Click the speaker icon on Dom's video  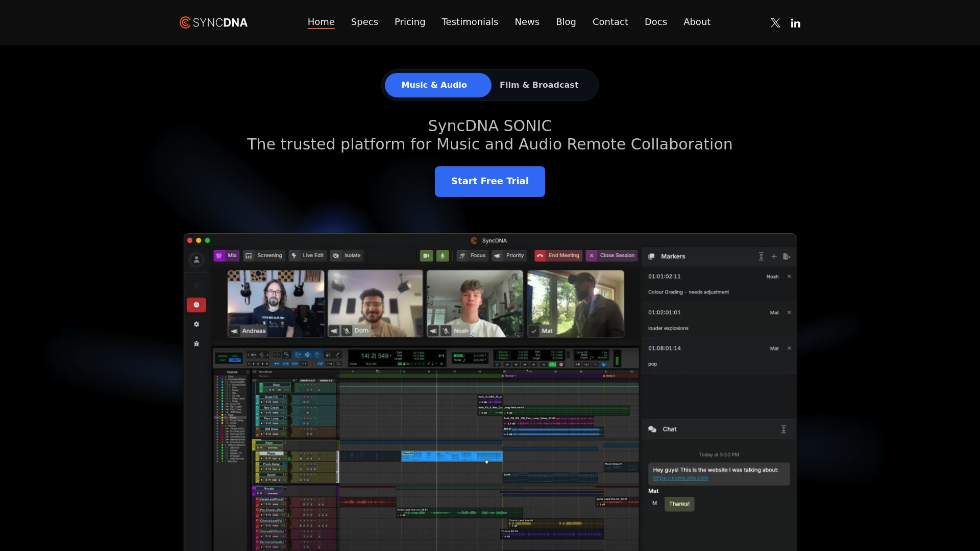click(x=334, y=331)
